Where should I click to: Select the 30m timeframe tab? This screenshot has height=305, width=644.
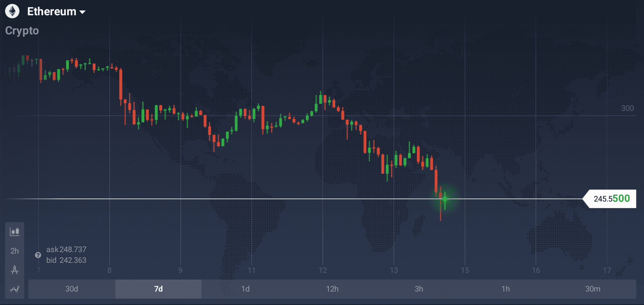point(593,289)
